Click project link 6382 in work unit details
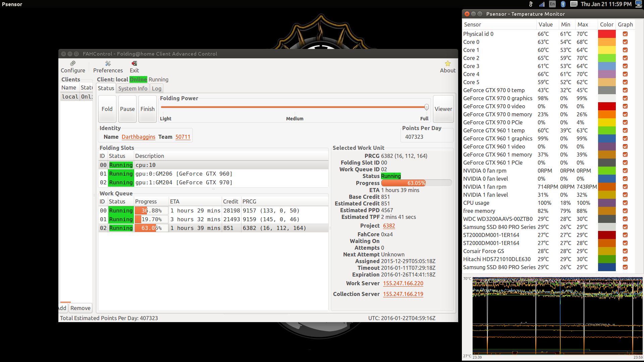 point(388,226)
